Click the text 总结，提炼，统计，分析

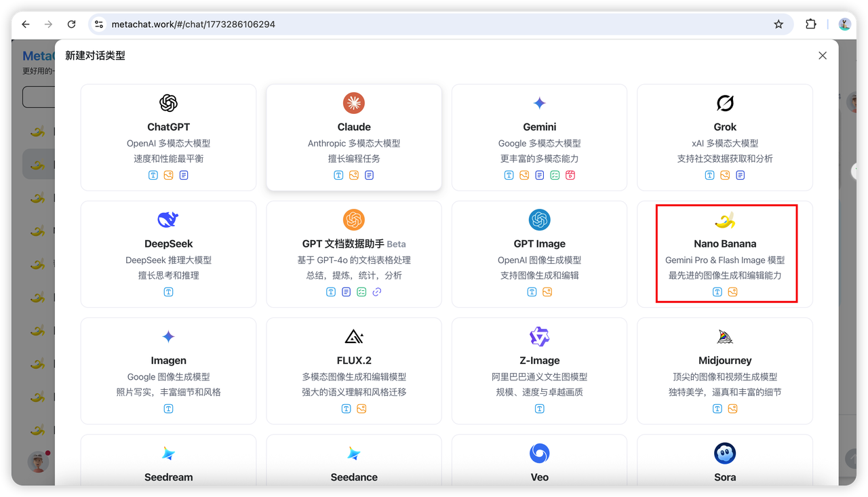[x=354, y=275]
